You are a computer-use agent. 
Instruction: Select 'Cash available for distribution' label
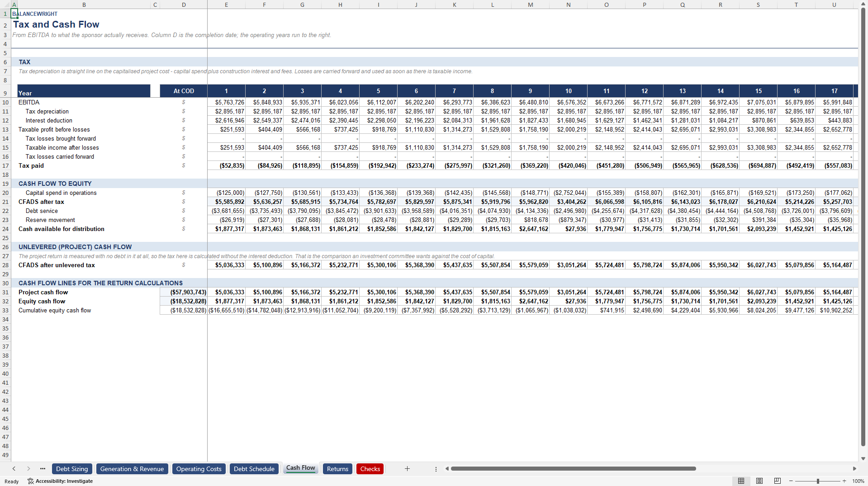[x=62, y=229]
